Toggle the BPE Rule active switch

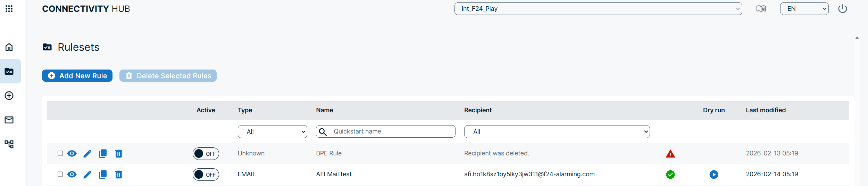pos(206,154)
